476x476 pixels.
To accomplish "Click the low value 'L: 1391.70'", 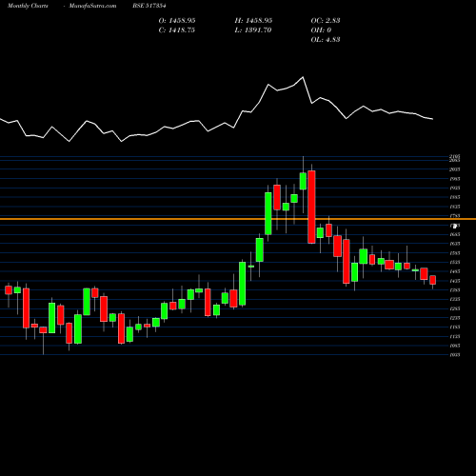I will click(253, 30).
